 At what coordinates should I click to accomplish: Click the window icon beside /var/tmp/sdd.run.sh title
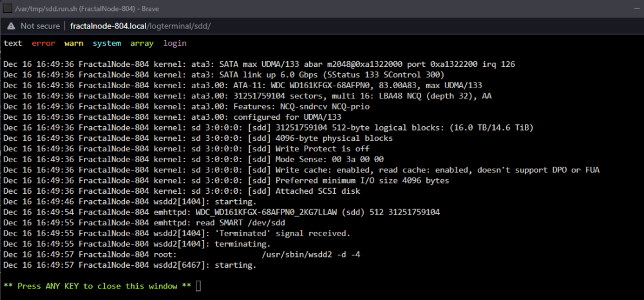7,8
